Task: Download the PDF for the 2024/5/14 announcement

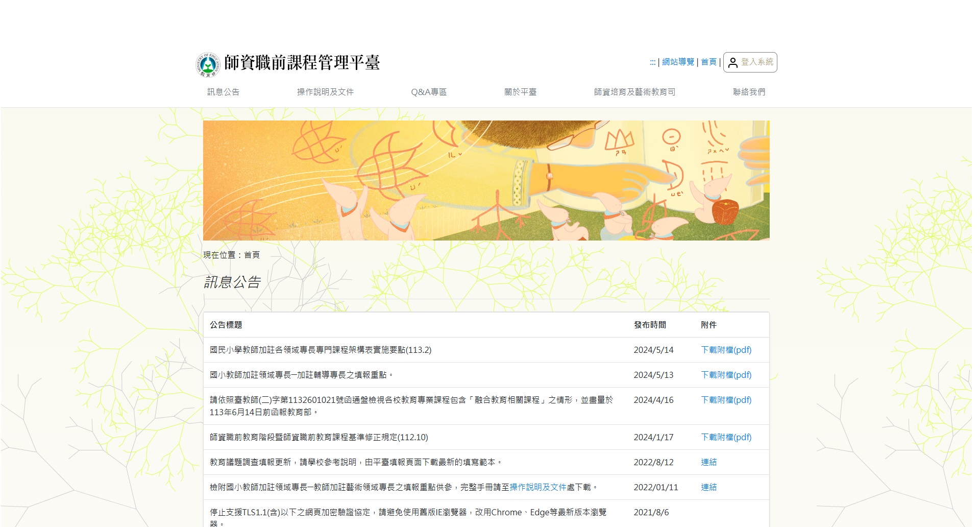Action: pyautogui.click(x=726, y=350)
